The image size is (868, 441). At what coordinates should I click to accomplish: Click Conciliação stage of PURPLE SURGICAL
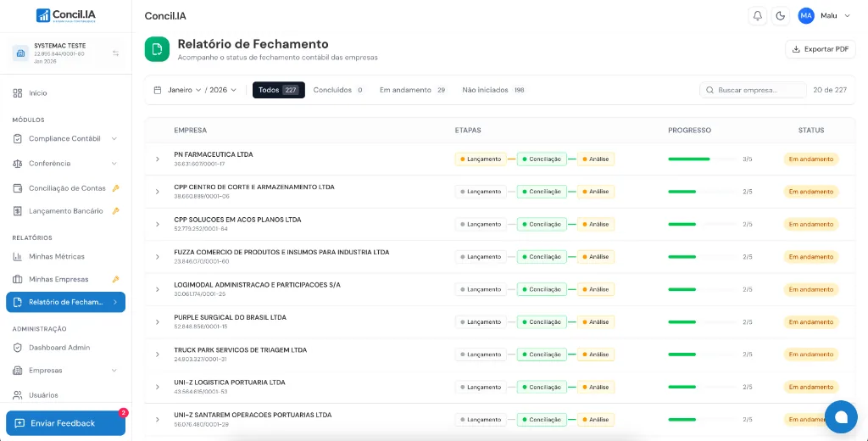(542, 322)
